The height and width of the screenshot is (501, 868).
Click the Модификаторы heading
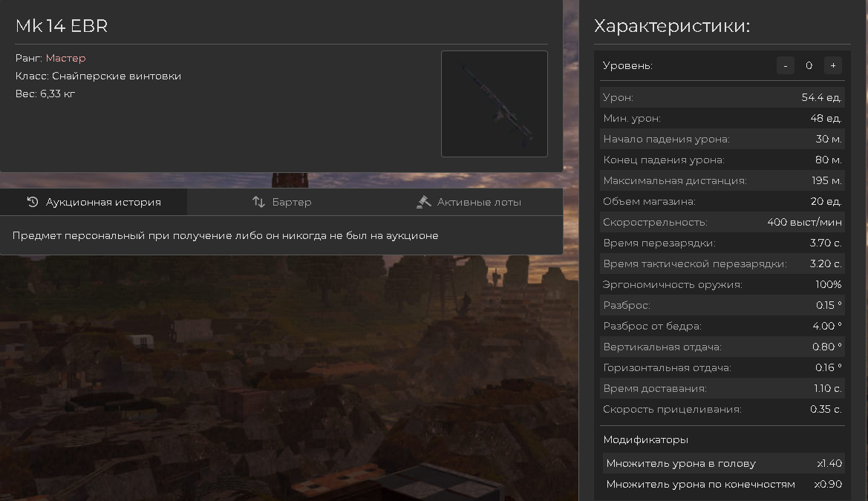click(x=645, y=439)
